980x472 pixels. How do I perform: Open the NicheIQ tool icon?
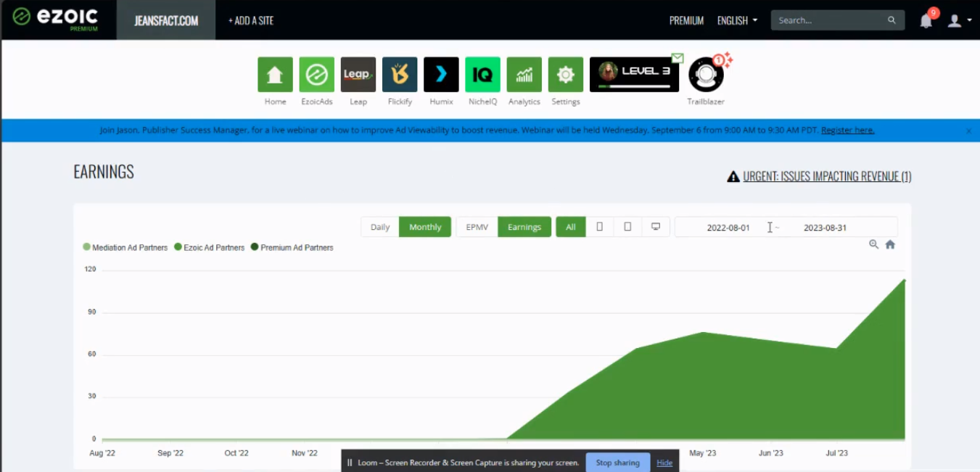[x=483, y=75]
